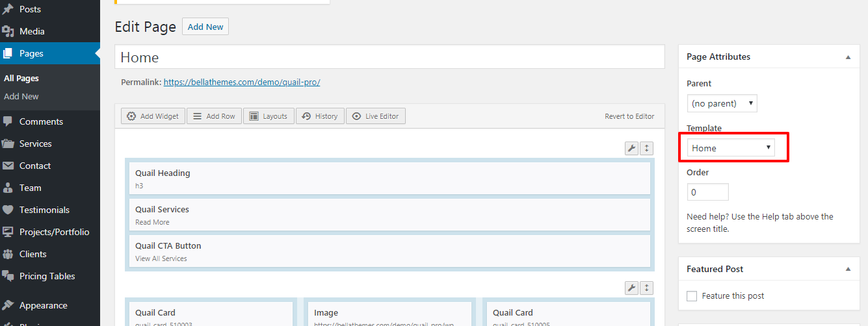Screen dimensions: 868x326
Task: Click the Comments bubble icon
Action: [x=8, y=121]
